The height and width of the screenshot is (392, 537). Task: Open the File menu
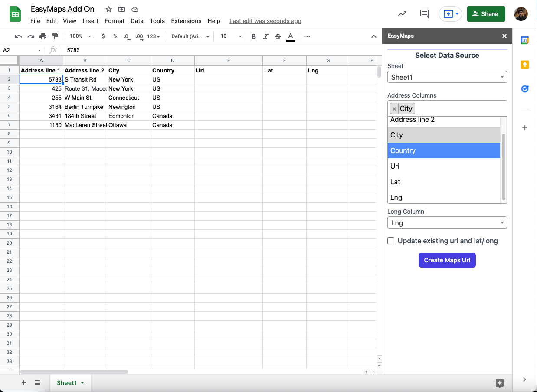(36, 21)
